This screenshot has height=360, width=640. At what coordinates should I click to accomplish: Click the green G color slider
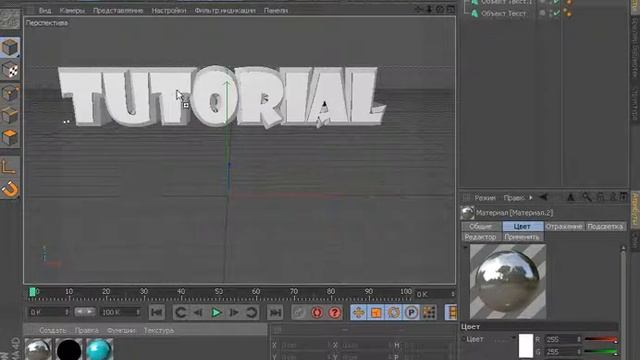tap(600, 351)
